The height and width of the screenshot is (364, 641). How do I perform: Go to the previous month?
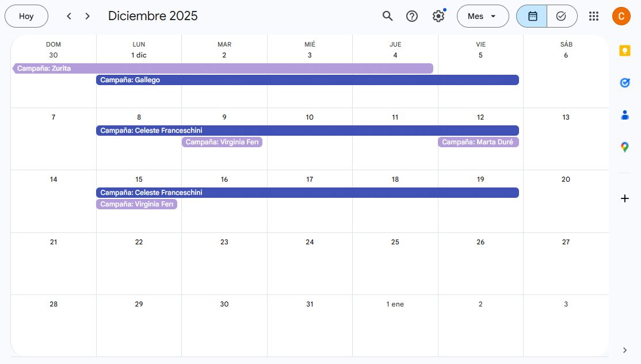point(69,16)
